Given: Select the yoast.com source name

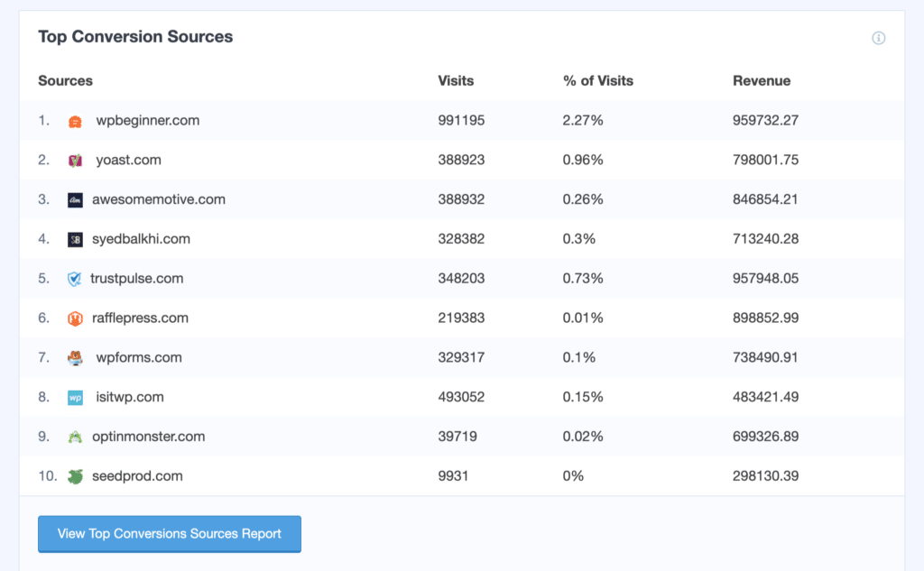Looking at the screenshot, I should coord(128,161).
